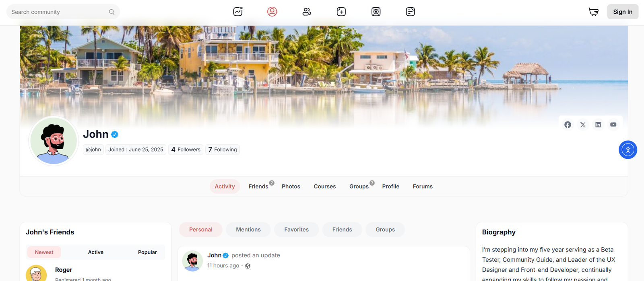The width and height of the screenshot is (644, 281).
Task: Click John's avatar in the activity post
Action: click(192, 261)
